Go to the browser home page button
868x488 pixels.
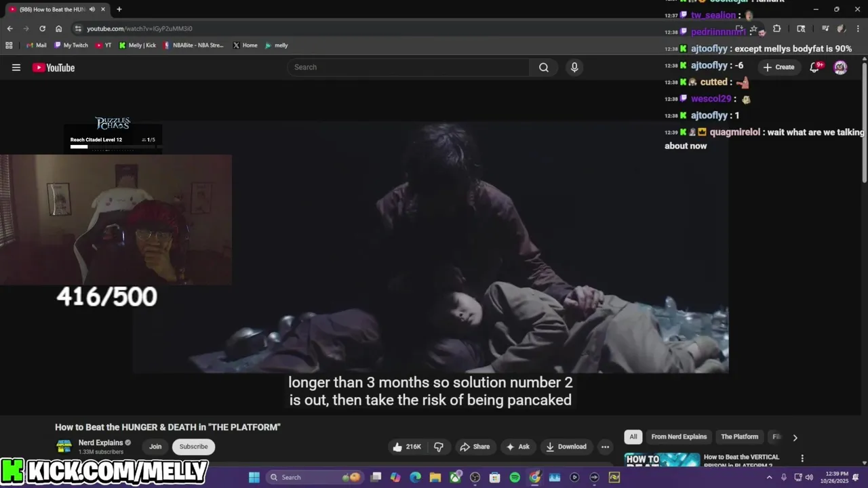pos(59,28)
